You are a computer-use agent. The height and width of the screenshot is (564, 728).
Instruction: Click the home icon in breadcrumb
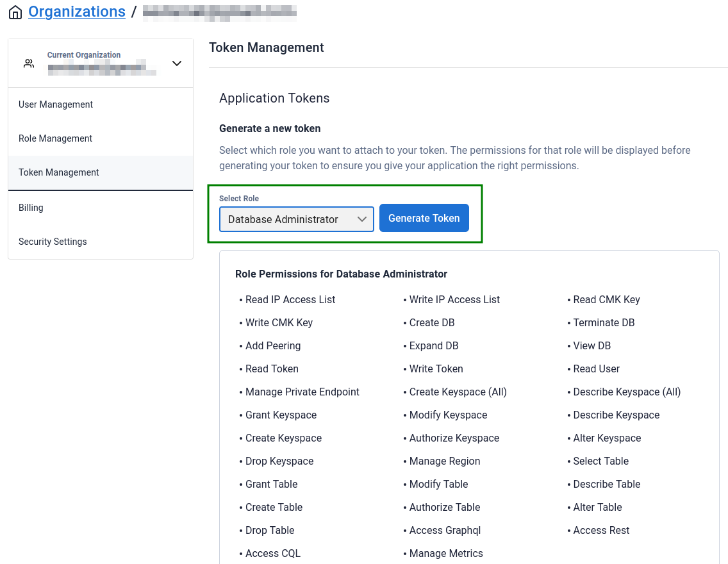coord(15,12)
